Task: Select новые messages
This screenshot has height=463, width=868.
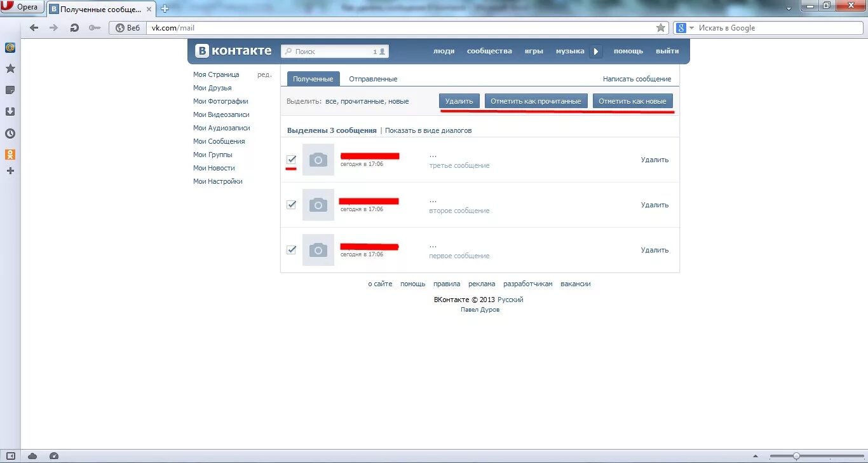Action: [398, 101]
